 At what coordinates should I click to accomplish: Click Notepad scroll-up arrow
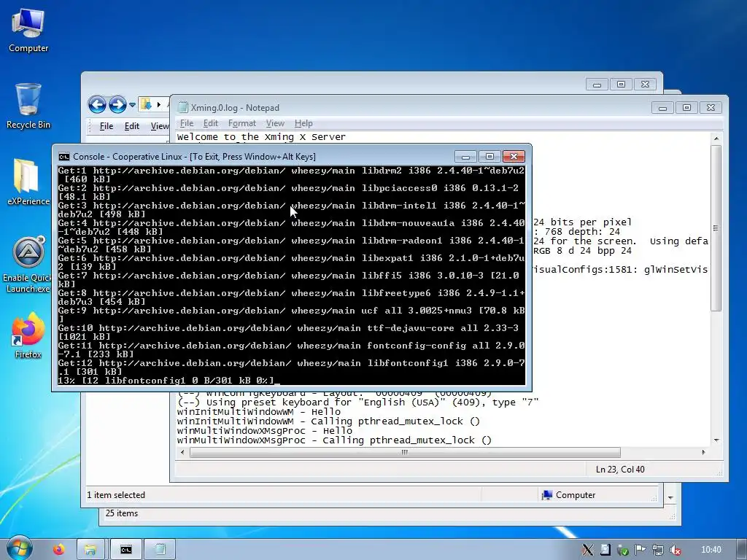[x=716, y=139]
